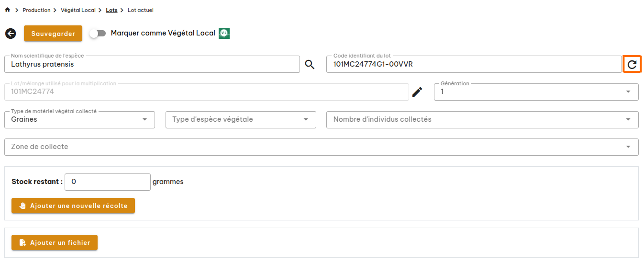Open Type d'espèce végétale dropdown
This screenshot has height=265, width=644.
click(241, 120)
